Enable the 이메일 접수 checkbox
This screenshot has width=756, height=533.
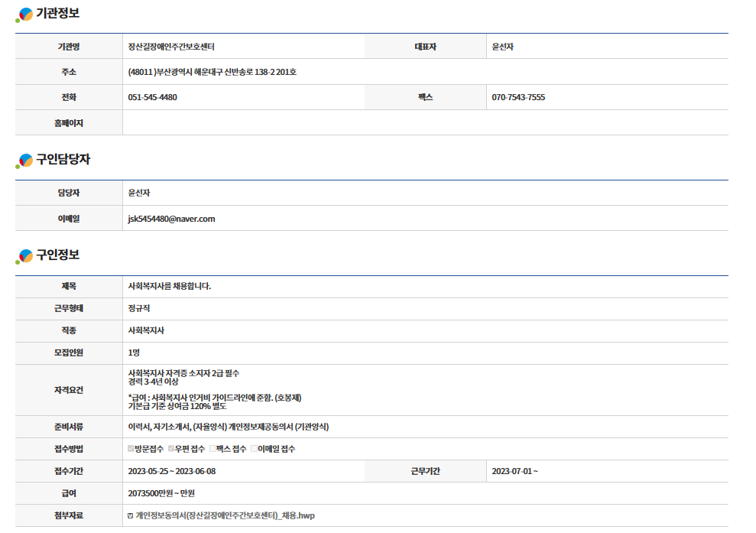click(x=254, y=449)
